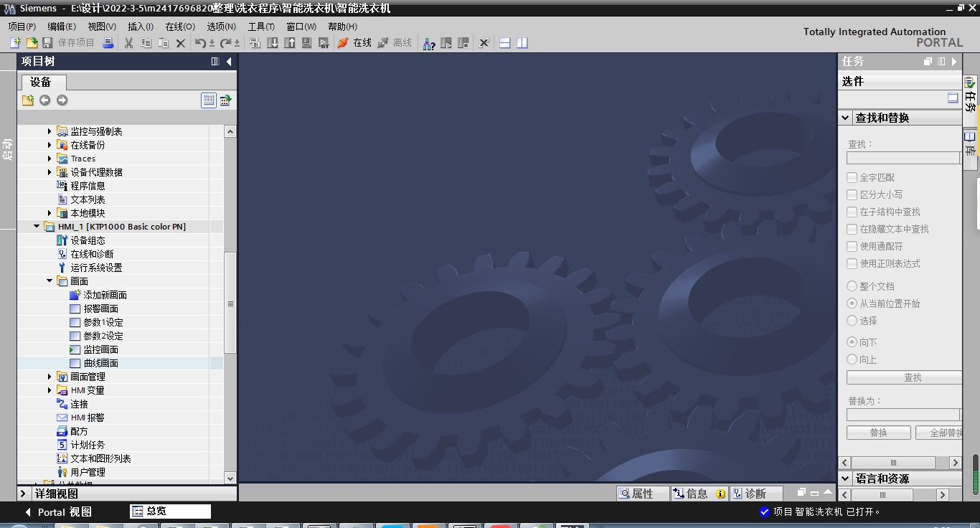Toggle overview view icon in project tree
980x528 pixels.
point(209,100)
